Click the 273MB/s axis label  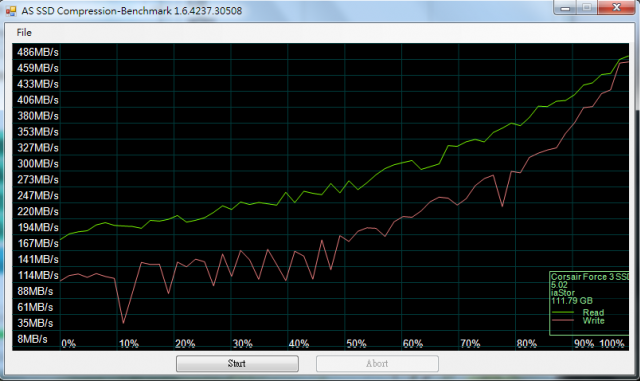pyautogui.click(x=38, y=180)
